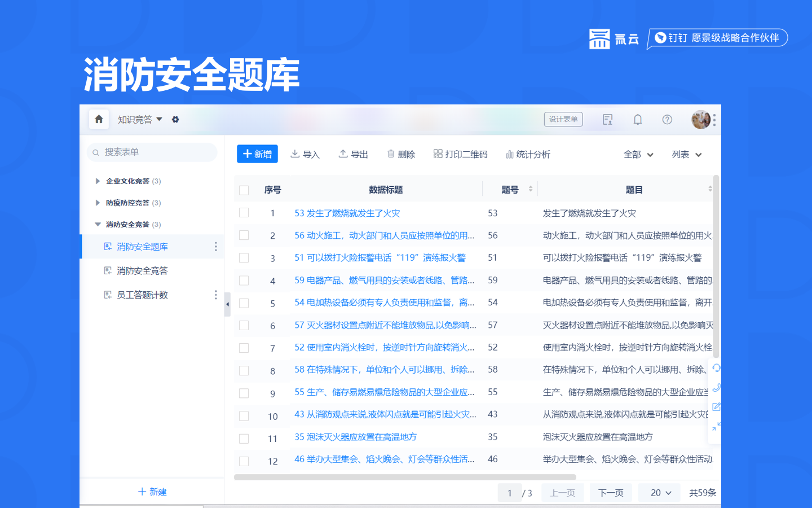The width and height of the screenshot is (812, 508).
Task: Open record 46 举办大型集会
Action: (x=385, y=459)
